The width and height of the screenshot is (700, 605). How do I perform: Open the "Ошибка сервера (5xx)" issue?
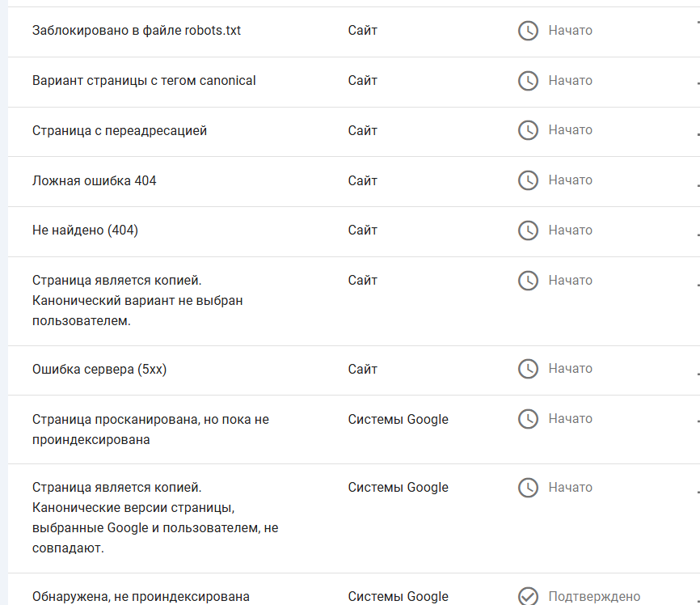coord(99,369)
